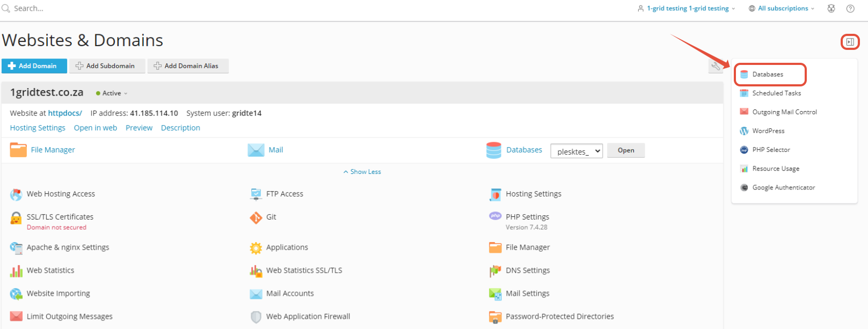This screenshot has width=868, height=329.
Task: Click Add Domain Alias
Action: tap(188, 66)
